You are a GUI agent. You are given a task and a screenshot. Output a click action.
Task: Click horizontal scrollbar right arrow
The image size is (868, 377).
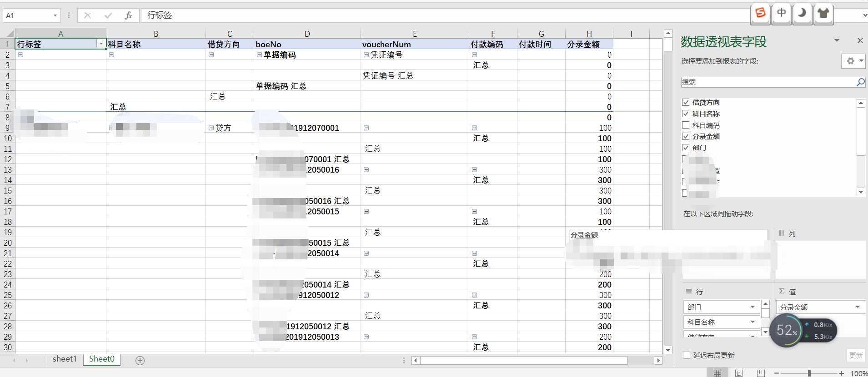[x=658, y=360]
